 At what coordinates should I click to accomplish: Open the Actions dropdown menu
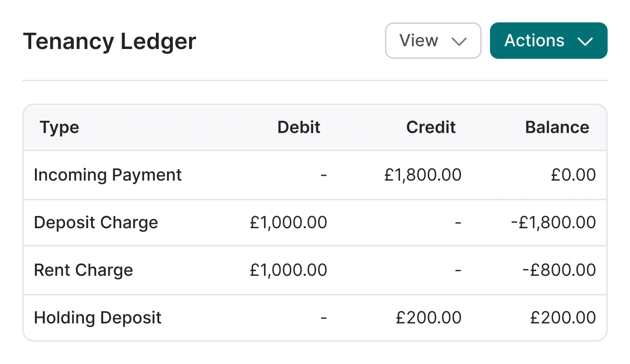pyautogui.click(x=548, y=41)
